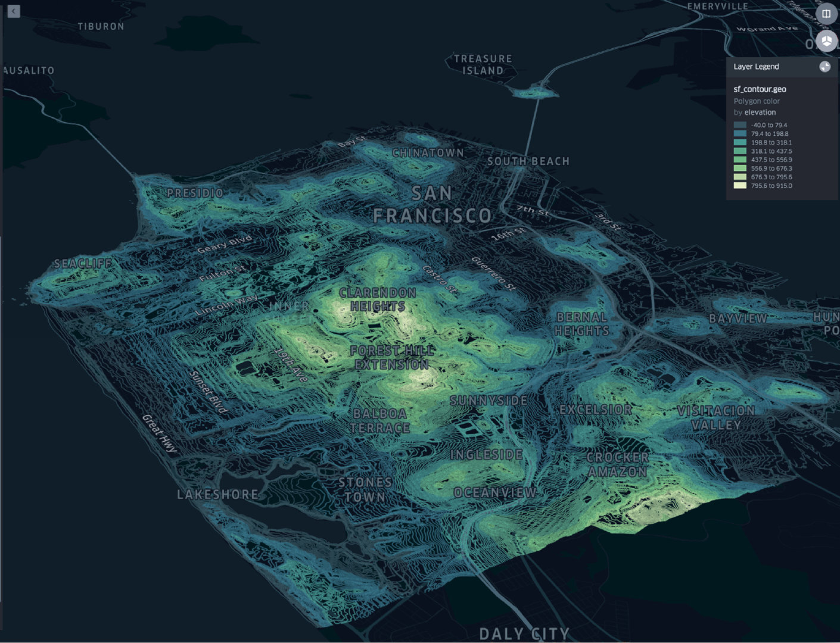Viewport: 840px width, 643px height.
Task: Click the sf_contour.geo layer name in legend
Action: pyautogui.click(x=760, y=89)
